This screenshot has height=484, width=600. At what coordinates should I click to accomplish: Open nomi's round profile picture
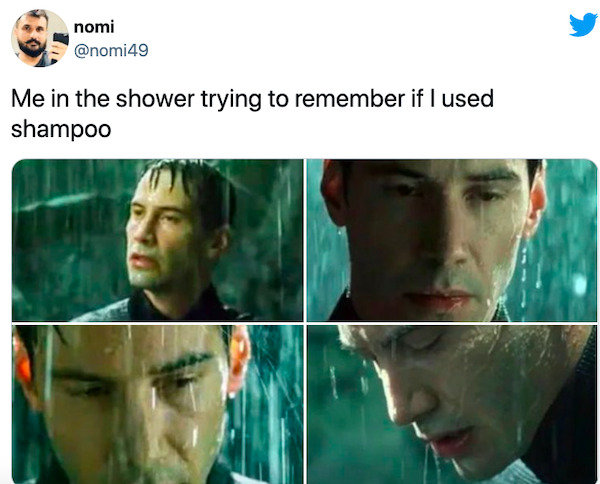click(x=40, y=38)
